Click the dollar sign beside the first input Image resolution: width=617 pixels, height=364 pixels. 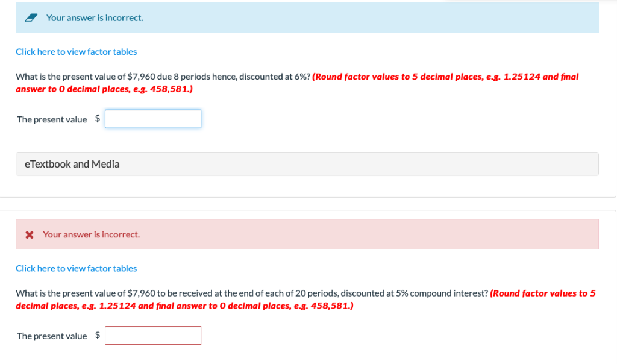click(98, 119)
